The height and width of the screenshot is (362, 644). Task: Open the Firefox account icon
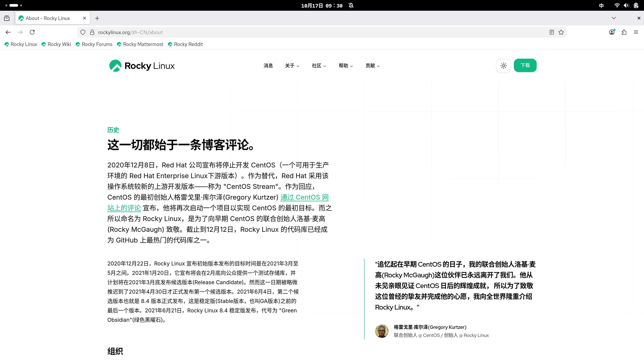tap(612, 32)
